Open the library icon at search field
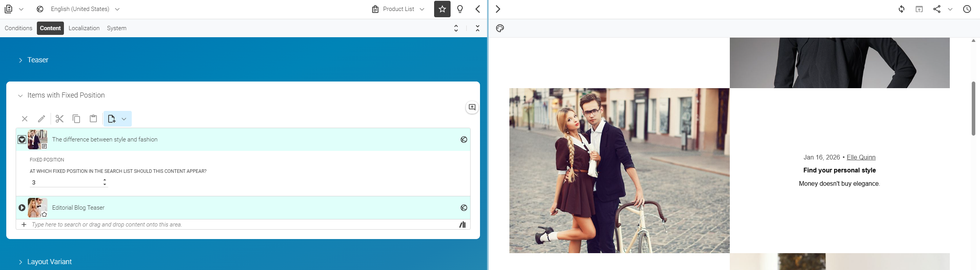Viewport: 980px width, 270px height. [x=463, y=225]
